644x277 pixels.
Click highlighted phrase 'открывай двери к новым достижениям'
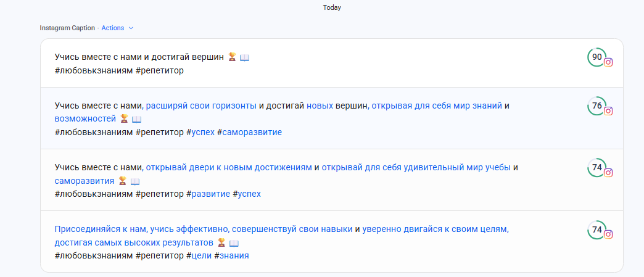tap(229, 167)
